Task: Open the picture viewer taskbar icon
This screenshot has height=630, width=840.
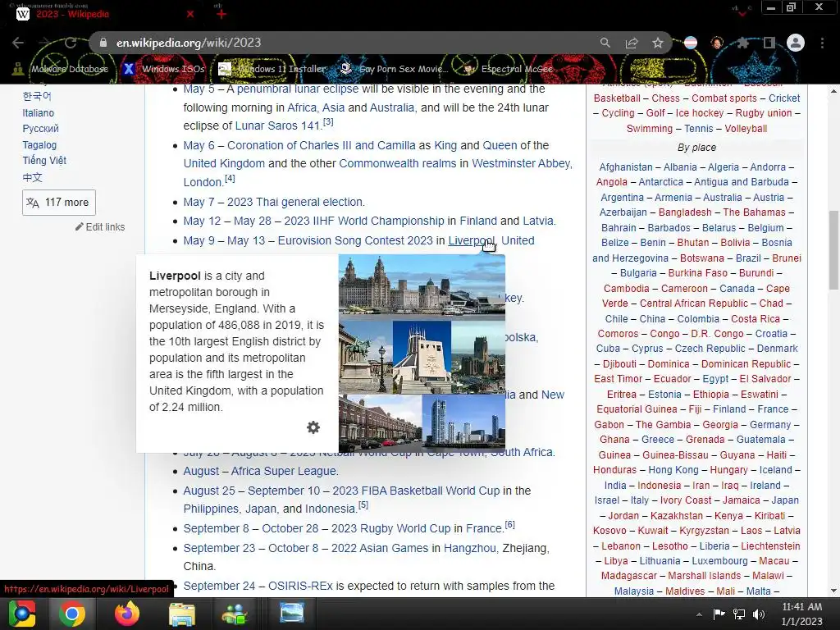Action: pos(292,614)
